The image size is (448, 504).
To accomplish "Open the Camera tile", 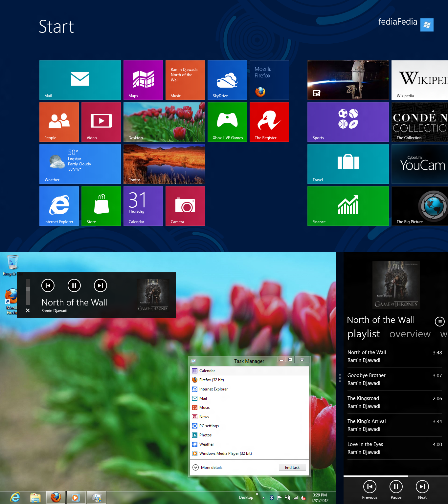I will pos(185,206).
